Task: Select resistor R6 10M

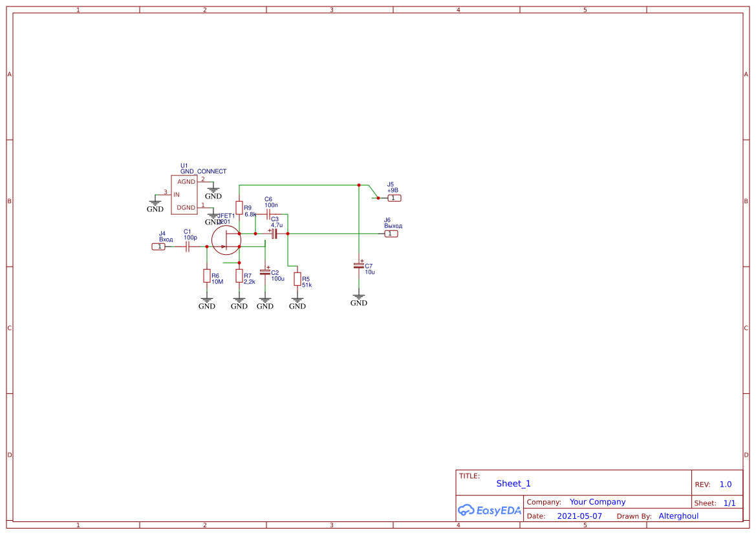Action: pos(207,277)
